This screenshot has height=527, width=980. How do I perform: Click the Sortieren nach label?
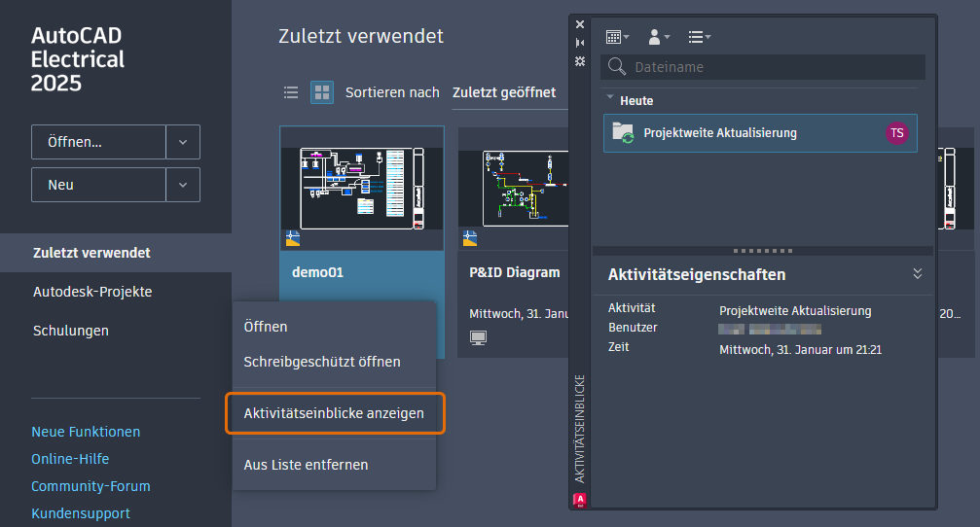tap(392, 92)
